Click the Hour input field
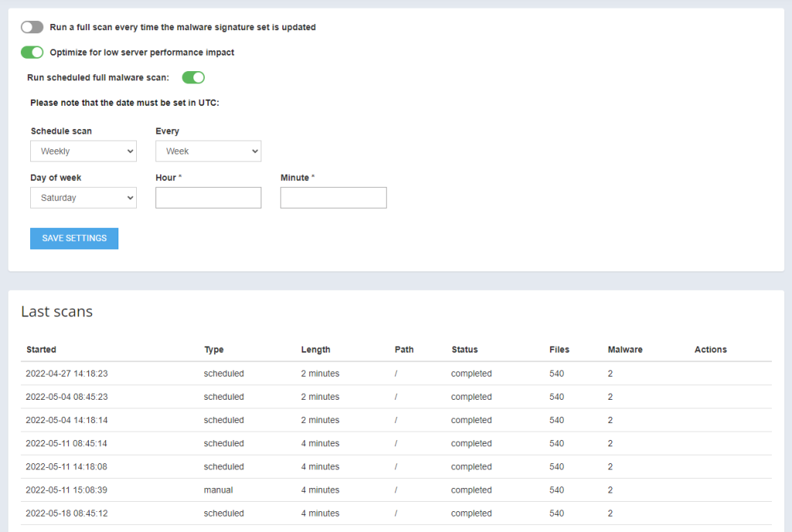The height and width of the screenshot is (532, 792). [208, 197]
